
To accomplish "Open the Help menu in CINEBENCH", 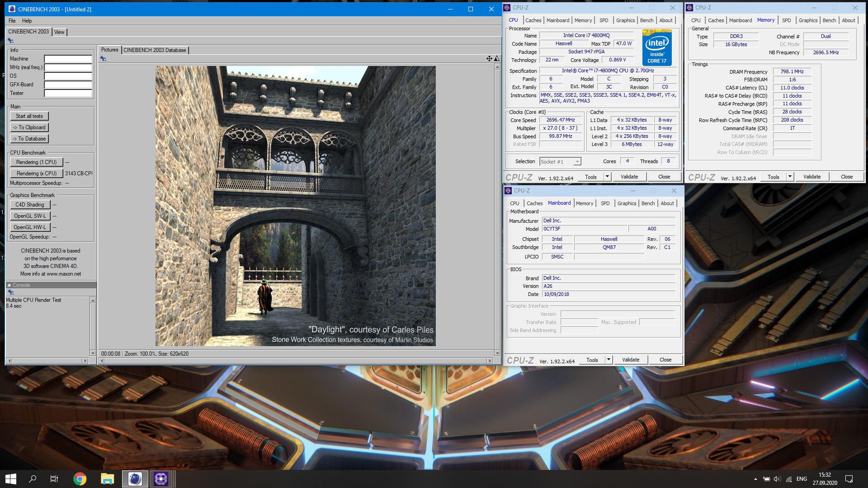I will click(x=27, y=21).
